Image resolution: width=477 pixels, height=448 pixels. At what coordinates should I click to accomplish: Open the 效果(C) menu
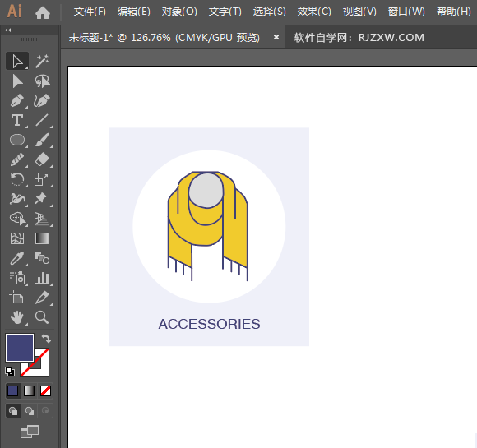[x=314, y=12]
